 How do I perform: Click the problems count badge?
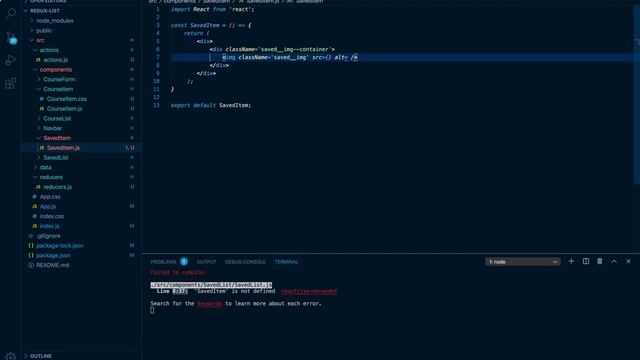pyautogui.click(x=184, y=262)
